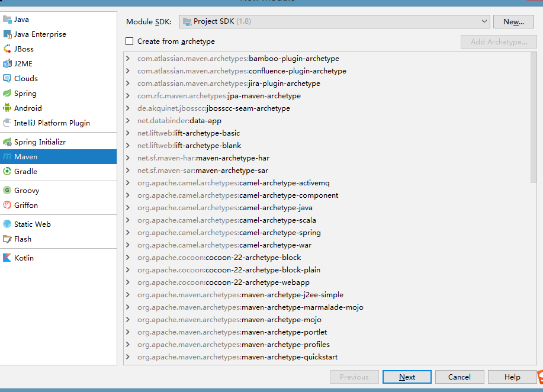Click the Android robot icon
The image size is (543, 392).
point(7,108)
